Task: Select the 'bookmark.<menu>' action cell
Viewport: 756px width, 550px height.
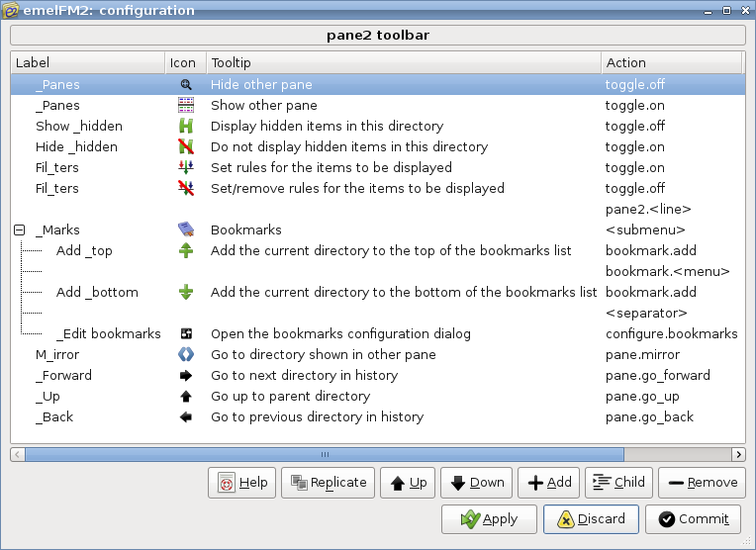Action: point(667,271)
